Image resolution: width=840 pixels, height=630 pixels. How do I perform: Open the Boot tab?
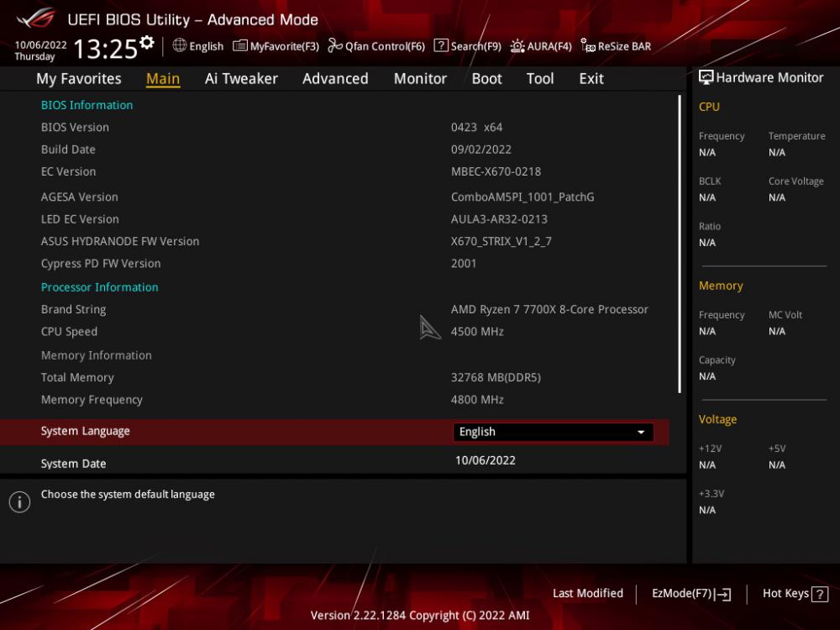coord(486,79)
